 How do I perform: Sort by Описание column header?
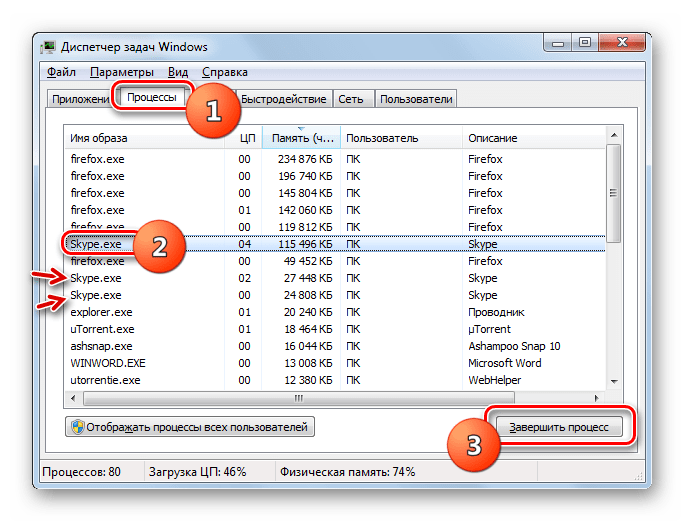point(534,138)
